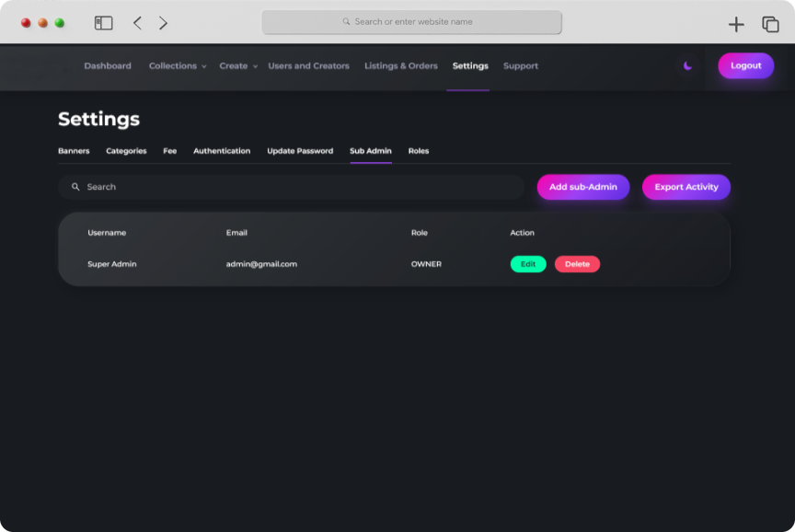795x532 pixels.
Task: Open the Update Password tab
Action: [x=300, y=151]
